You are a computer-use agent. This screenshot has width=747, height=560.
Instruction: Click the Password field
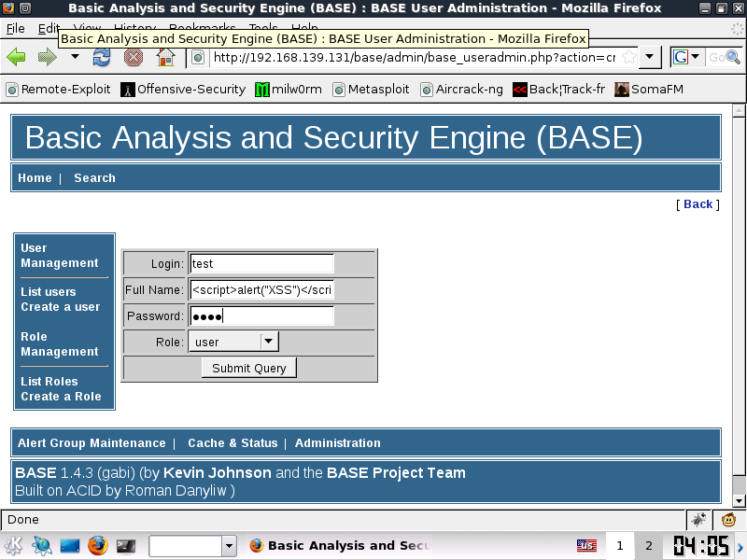point(261,316)
